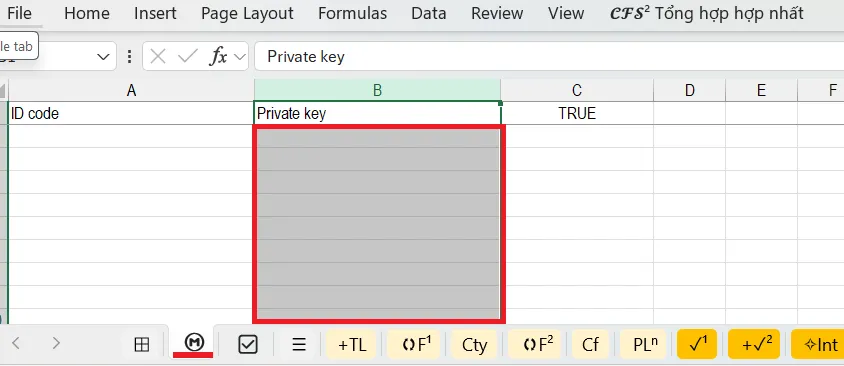Select cell C1 containing TRUE
The image size is (844, 366).
(577, 114)
